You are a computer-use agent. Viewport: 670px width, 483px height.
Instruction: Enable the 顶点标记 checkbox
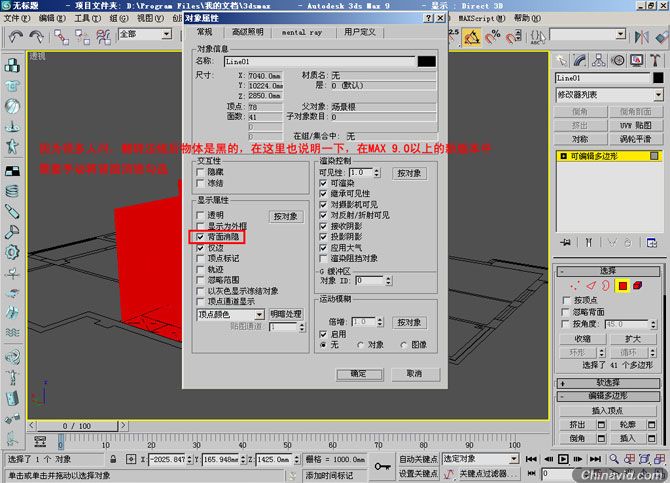[x=200, y=258]
